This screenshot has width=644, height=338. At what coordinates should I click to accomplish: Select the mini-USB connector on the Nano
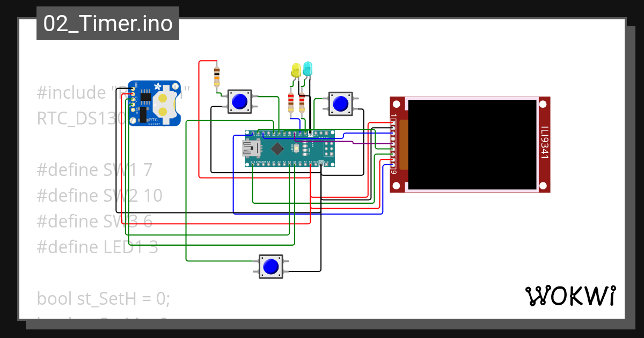pos(251,148)
